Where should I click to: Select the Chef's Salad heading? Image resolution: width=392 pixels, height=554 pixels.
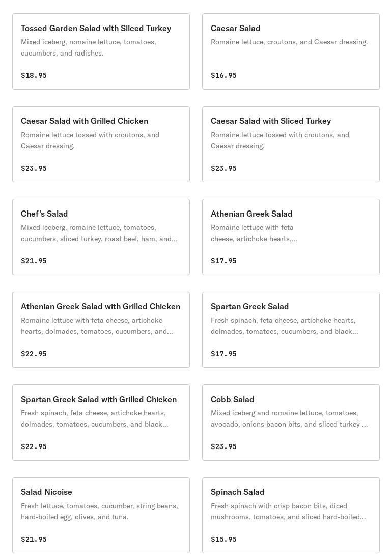coord(44,214)
